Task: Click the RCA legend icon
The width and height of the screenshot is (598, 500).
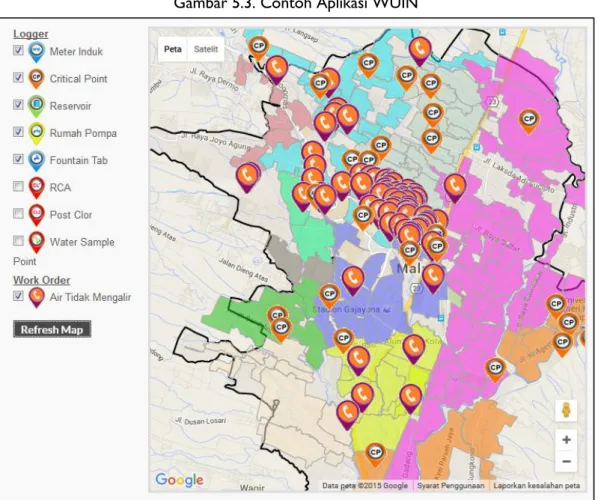Action: (x=37, y=188)
